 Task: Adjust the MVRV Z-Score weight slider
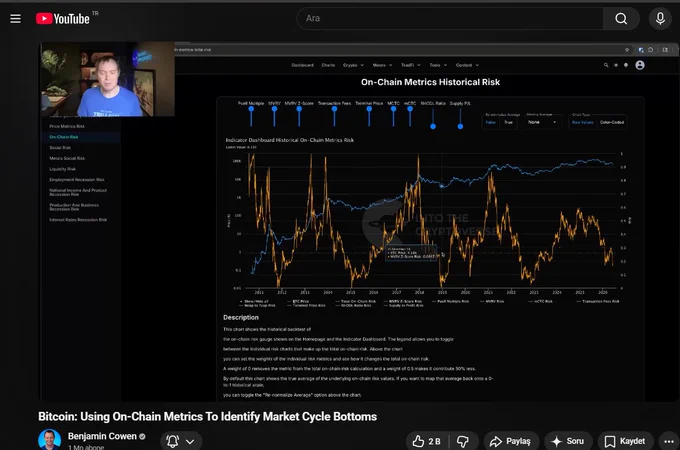tap(299, 109)
